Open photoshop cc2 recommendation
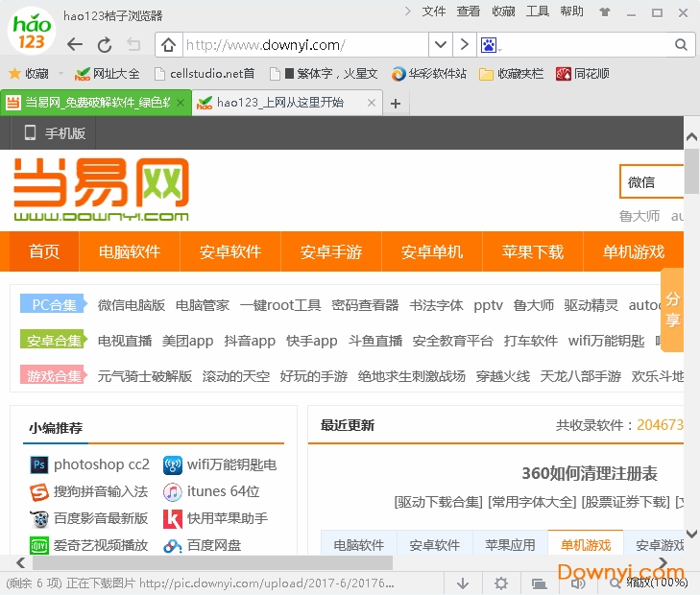This screenshot has width=700, height=595. click(89, 464)
